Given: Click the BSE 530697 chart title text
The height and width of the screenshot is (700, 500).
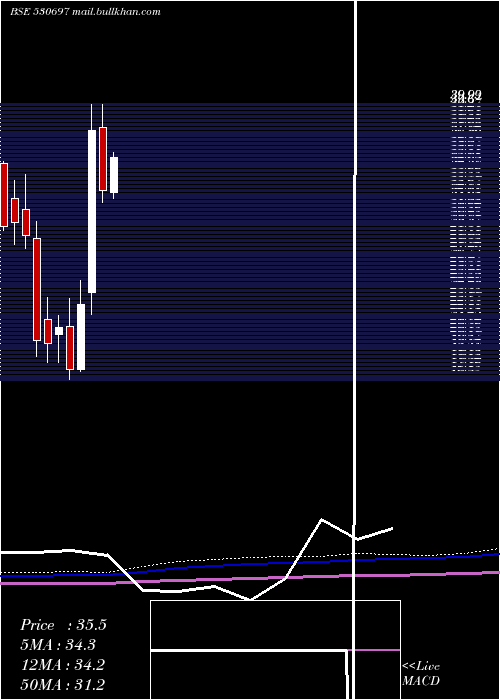Looking at the screenshot, I should click(x=85, y=12).
